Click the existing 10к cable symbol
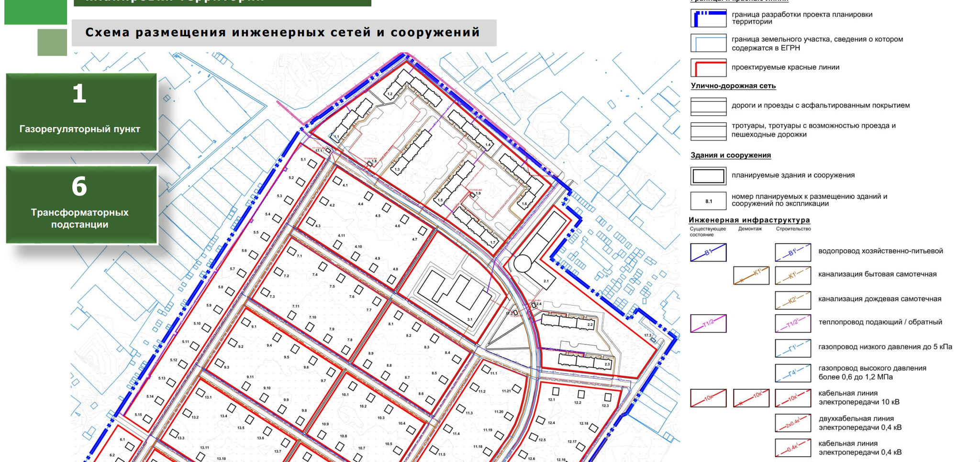Image resolution: width=980 pixels, height=462 pixels. click(708, 398)
